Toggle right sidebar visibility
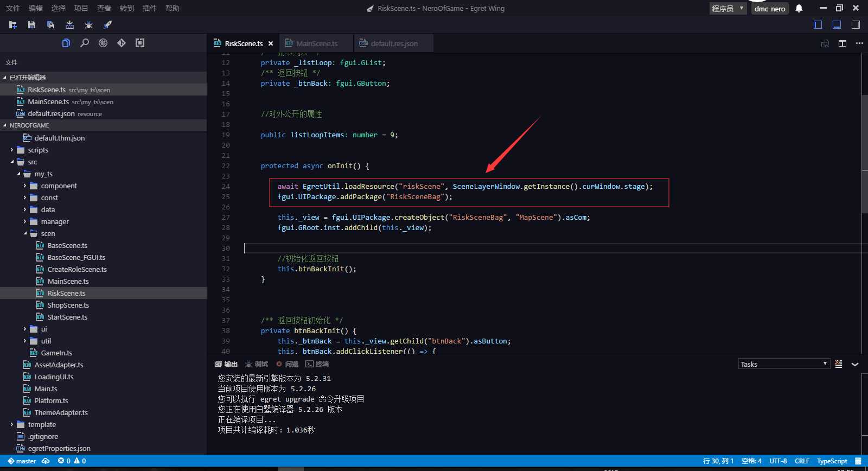Image resolution: width=868 pixels, height=471 pixels. [x=856, y=24]
